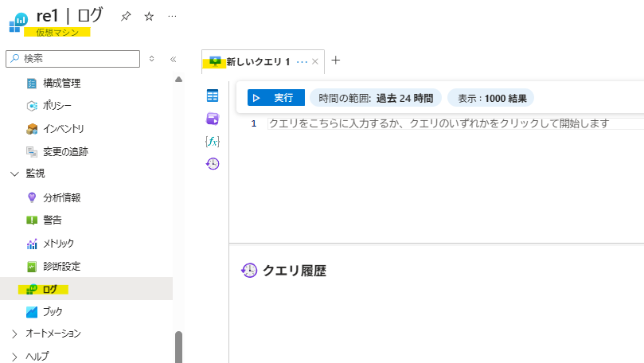Open the Functions icon in the query sidebar
The image size is (644, 363).
pos(213,141)
